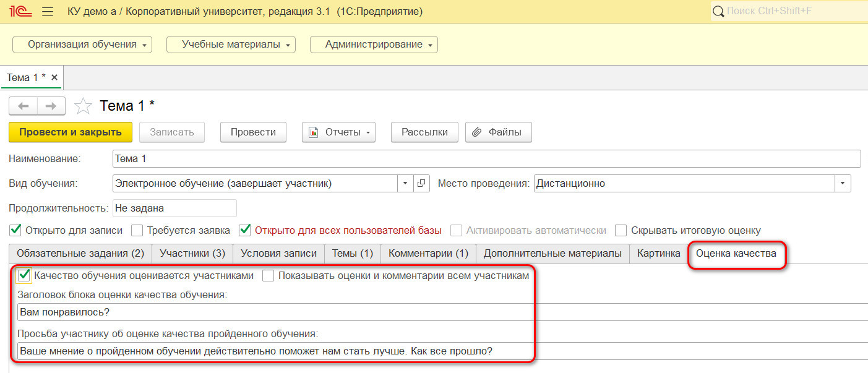Open Рассылки
This screenshot has height=373, width=868.
pyautogui.click(x=424, y=132)
